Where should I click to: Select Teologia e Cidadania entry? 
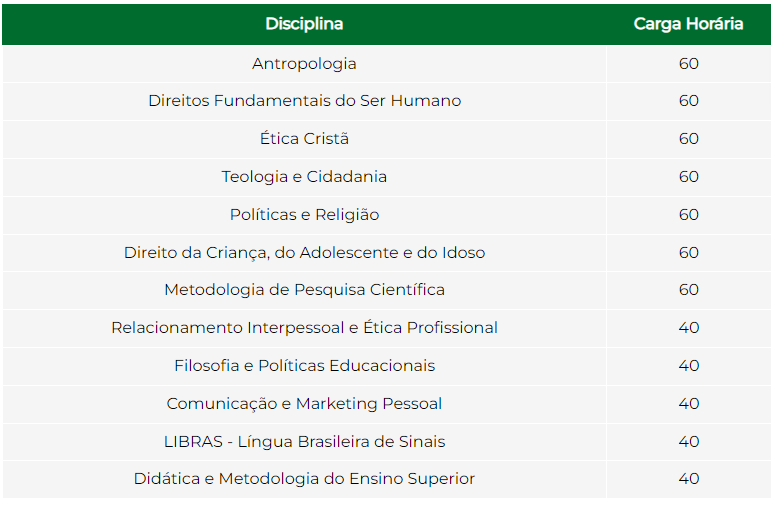coord(304,177)
